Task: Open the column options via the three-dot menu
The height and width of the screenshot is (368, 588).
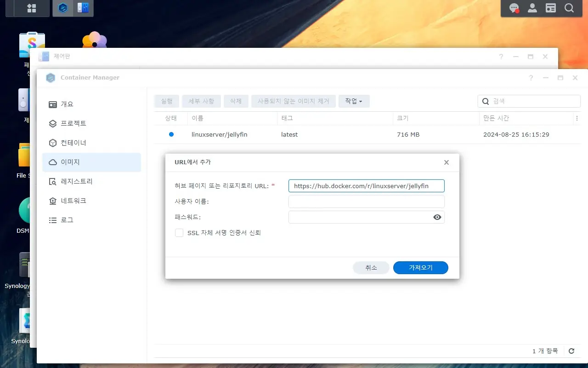Action: pos(577,118)
